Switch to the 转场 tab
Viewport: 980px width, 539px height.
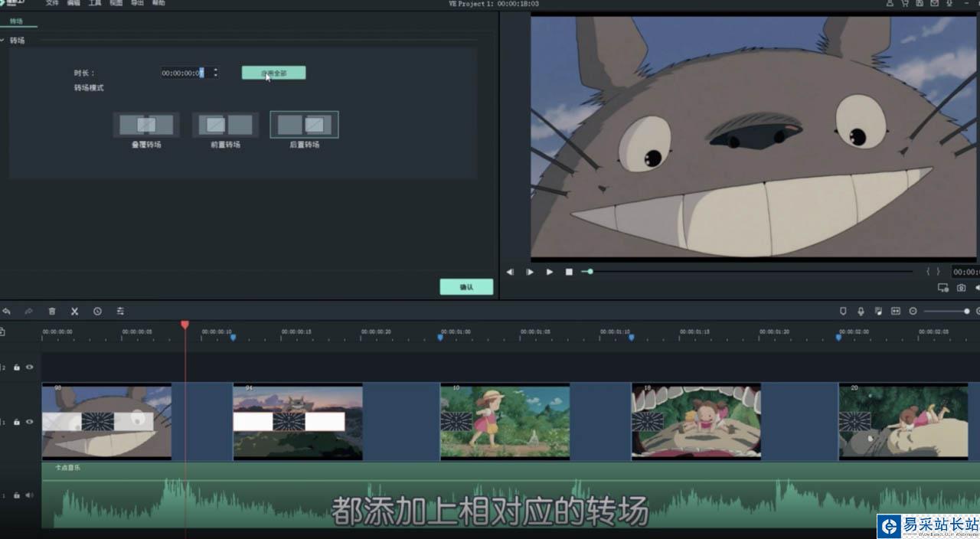(16, 21)
